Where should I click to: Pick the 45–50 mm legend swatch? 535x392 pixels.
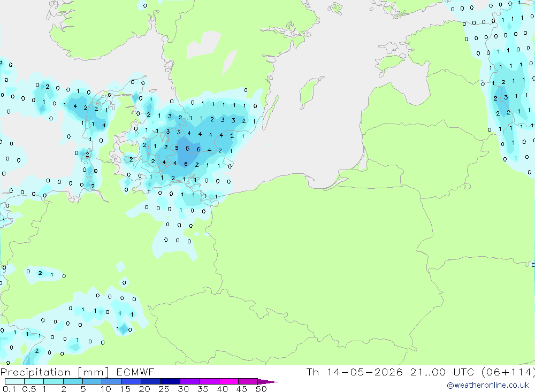point(248,381)
